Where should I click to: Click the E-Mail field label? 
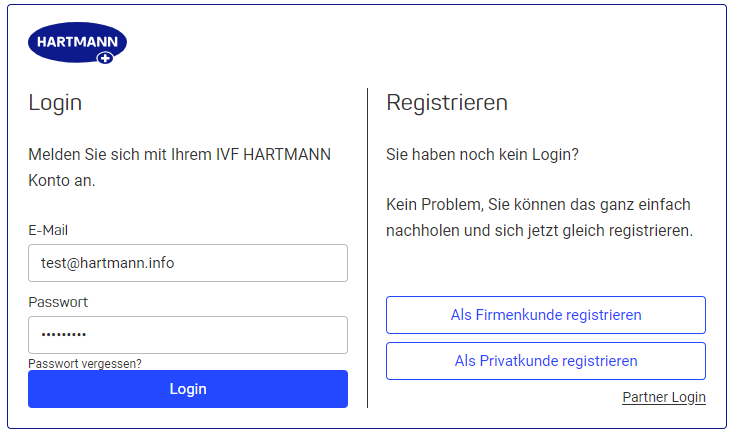48,230
